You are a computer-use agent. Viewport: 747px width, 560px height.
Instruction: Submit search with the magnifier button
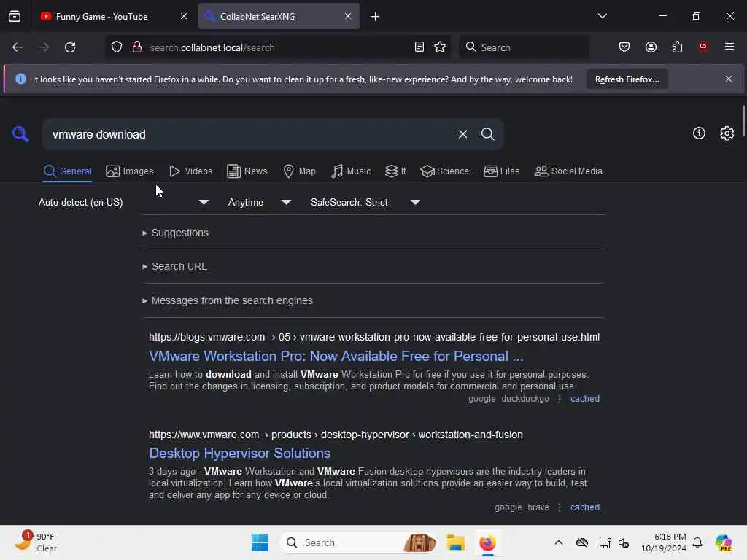(x=487, y=134)
